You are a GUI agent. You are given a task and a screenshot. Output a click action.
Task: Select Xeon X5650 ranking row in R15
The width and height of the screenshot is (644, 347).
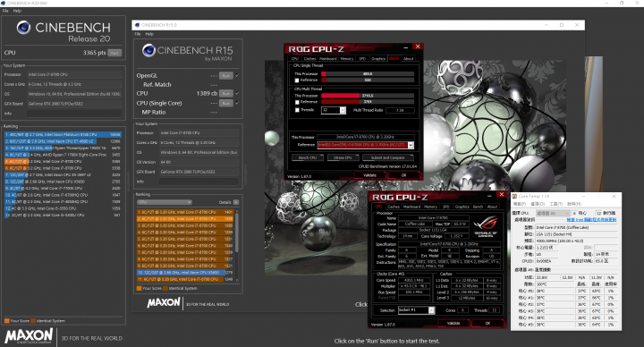click(x=185, y=273)
